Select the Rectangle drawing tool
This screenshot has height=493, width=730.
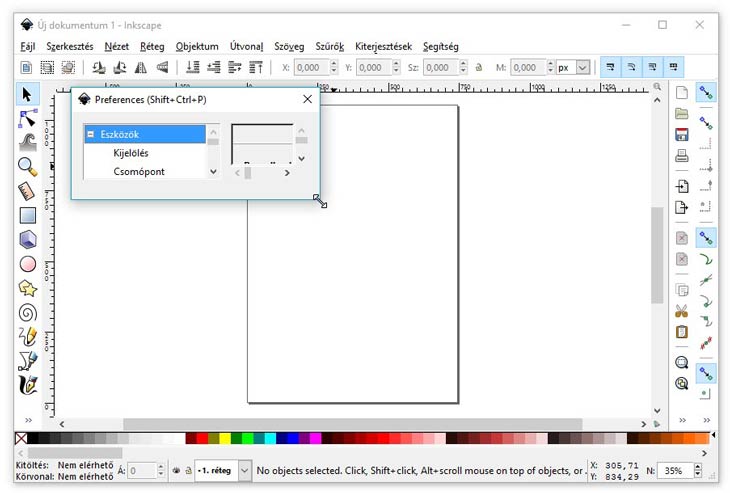pyautogui.click(x=28, y=215)
